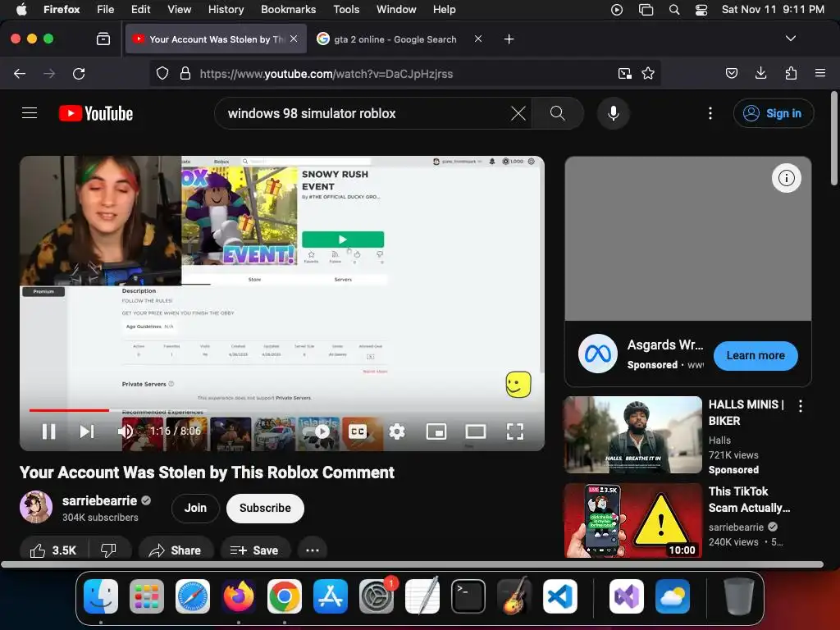840x630 pixels.
Task: Open sarriebearrie channel avatar
Action: pyautogui.click(x=36, y=507)
